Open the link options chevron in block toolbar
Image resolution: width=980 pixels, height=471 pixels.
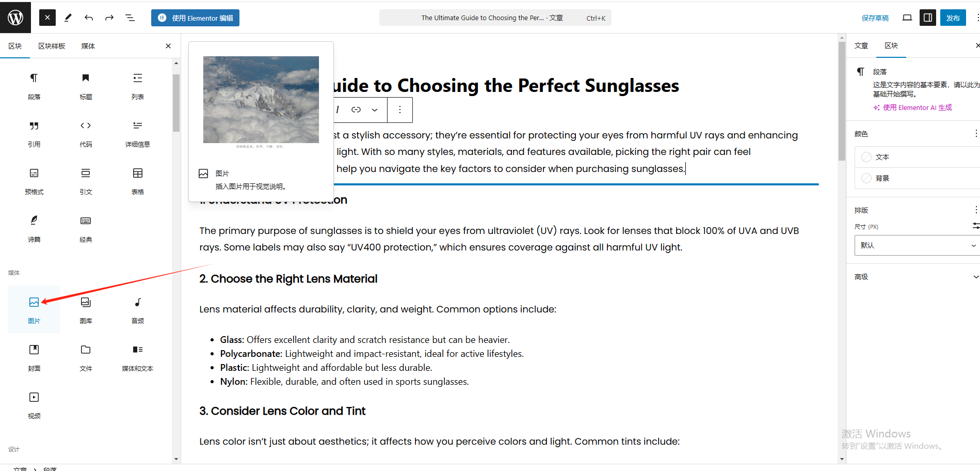tap(375, 109)
